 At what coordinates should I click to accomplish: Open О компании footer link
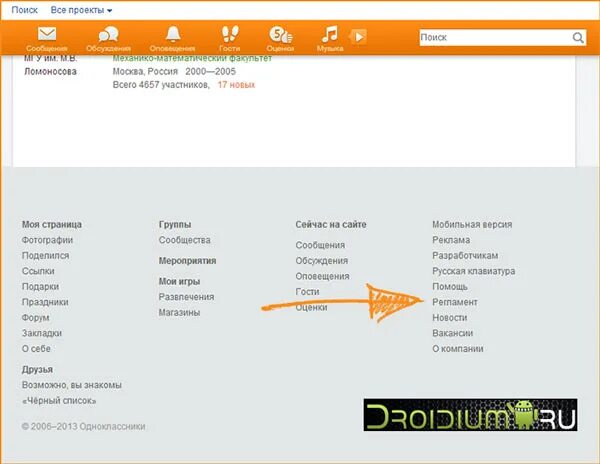tap(458, 349)
